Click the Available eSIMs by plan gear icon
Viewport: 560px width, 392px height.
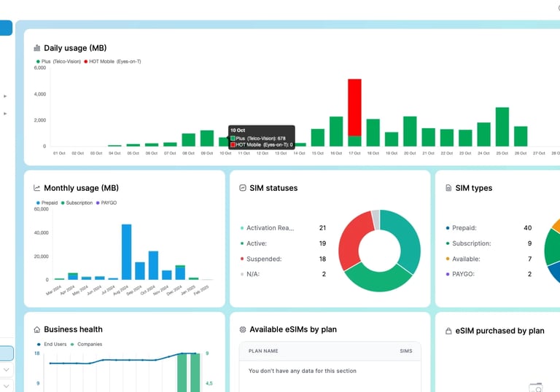click(x=243, y=329)
